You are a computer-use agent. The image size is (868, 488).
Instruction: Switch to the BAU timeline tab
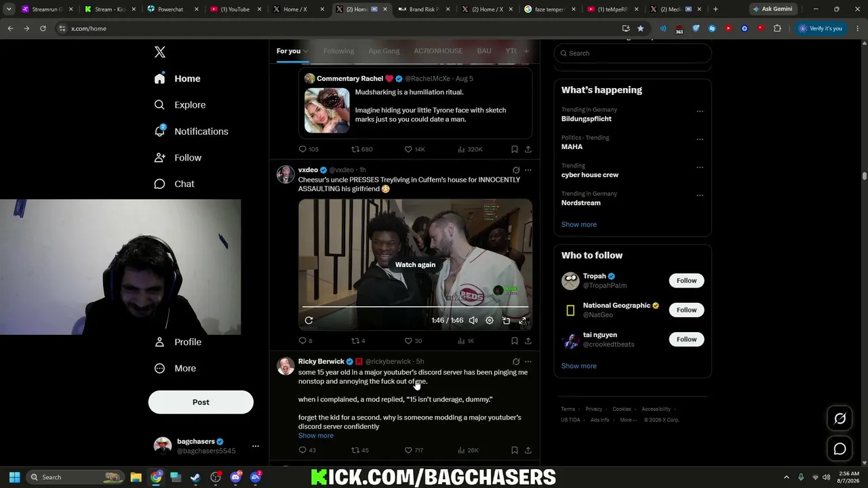[x=484, y=52]
